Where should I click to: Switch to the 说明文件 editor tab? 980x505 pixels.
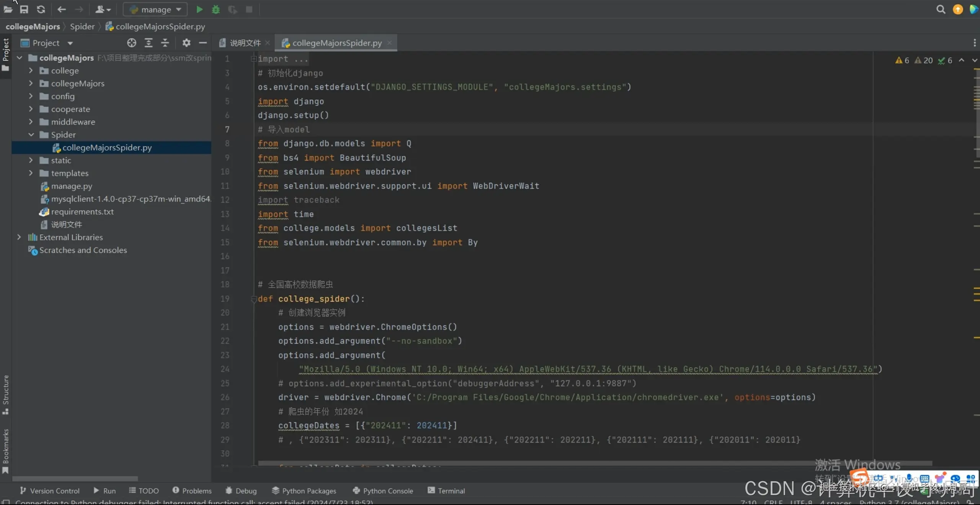point(245,43)
